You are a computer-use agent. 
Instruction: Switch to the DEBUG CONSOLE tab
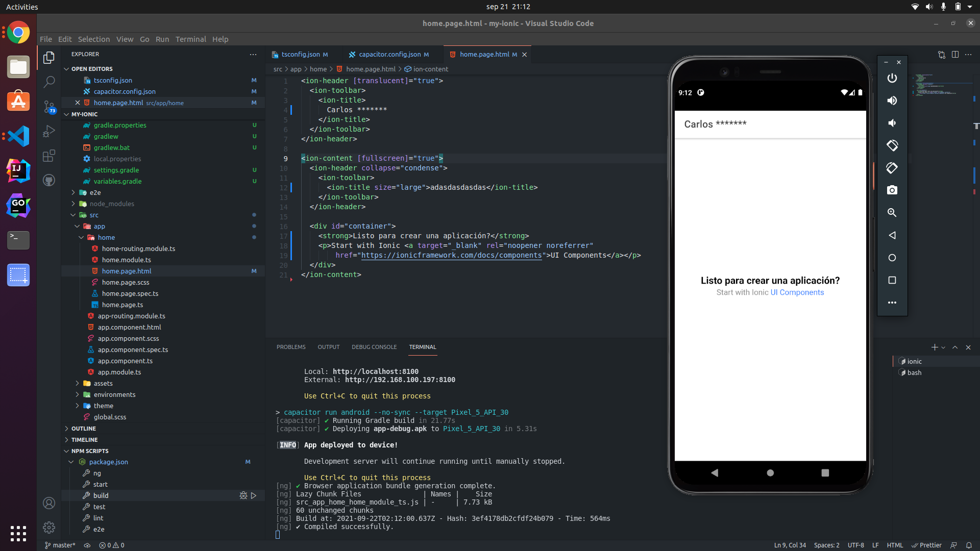(x=374, y=347)
